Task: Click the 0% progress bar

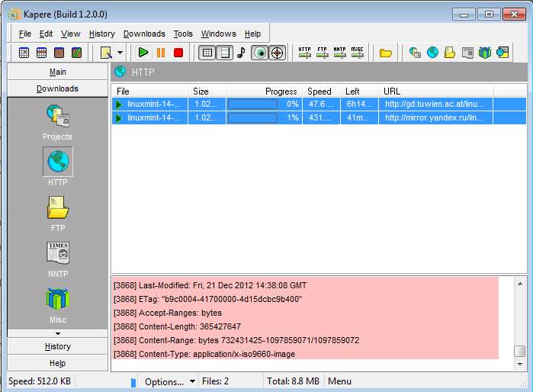Action: click(x=252, y=104)
